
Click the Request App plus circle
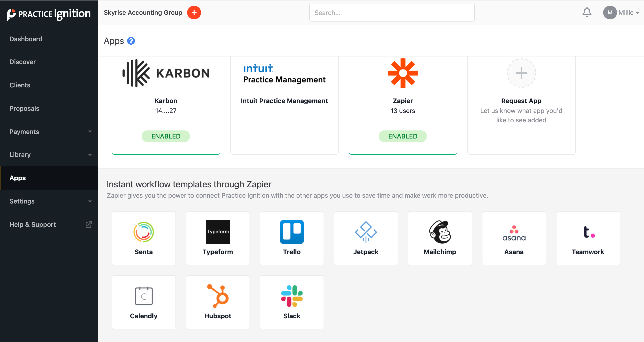pos(521,73)
